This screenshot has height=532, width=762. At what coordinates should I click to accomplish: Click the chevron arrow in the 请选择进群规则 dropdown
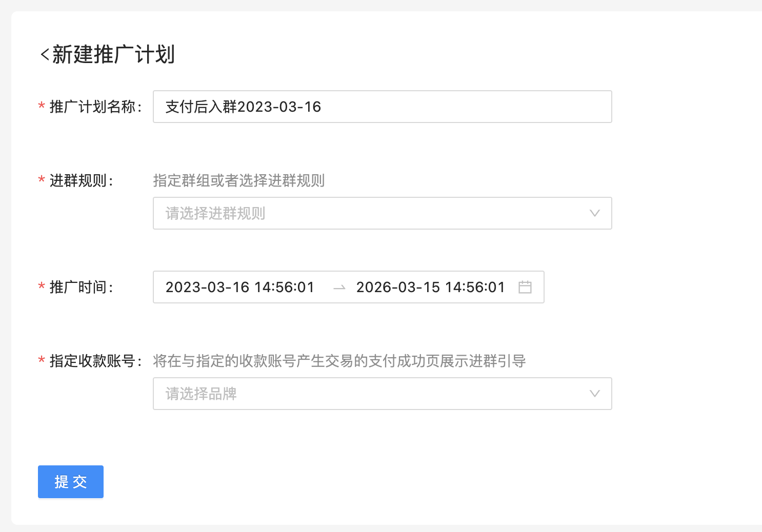tap(594, 213)
